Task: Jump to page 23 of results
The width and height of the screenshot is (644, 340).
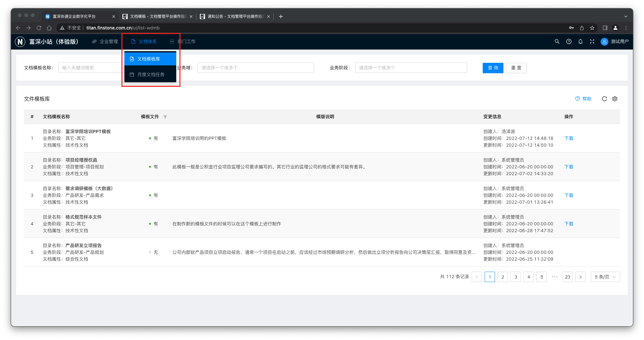Action: coord(568,277)
